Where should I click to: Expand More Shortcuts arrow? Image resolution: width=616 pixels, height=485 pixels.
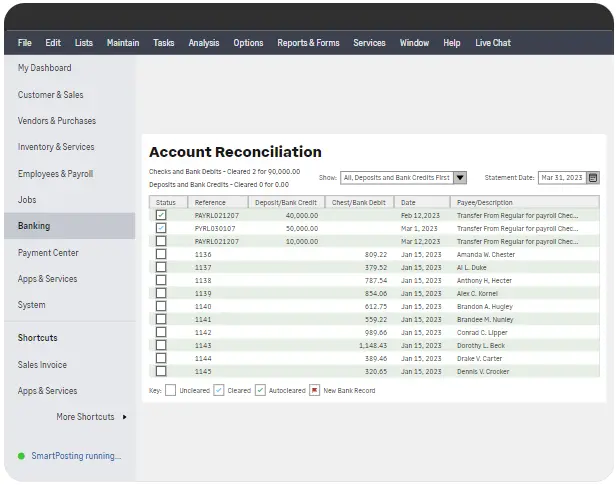click(124, 417)
